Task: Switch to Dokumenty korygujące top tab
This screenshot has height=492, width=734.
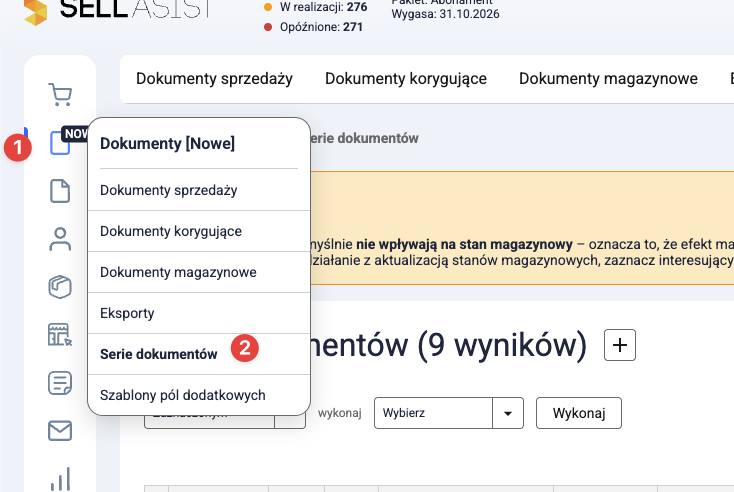Action: (x=405, y=78)
